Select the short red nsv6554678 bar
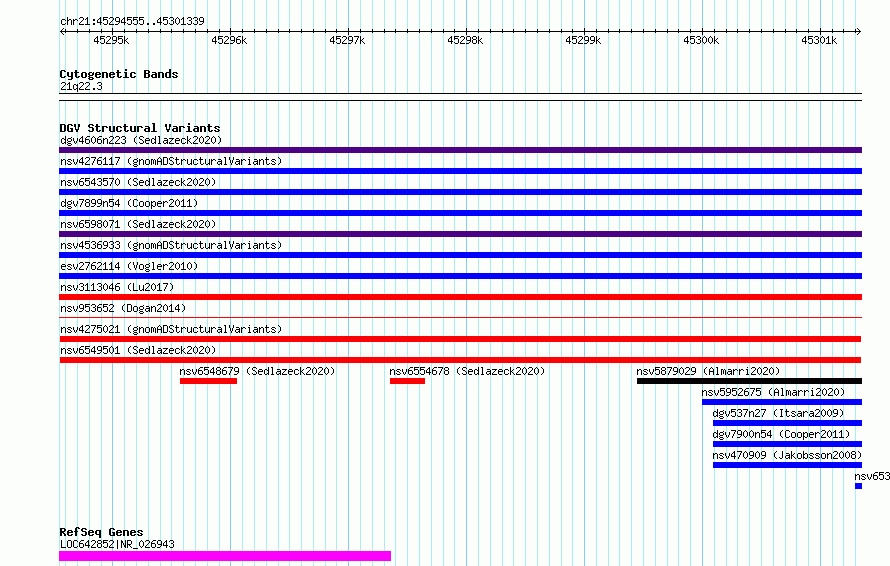 coord(407,381)
